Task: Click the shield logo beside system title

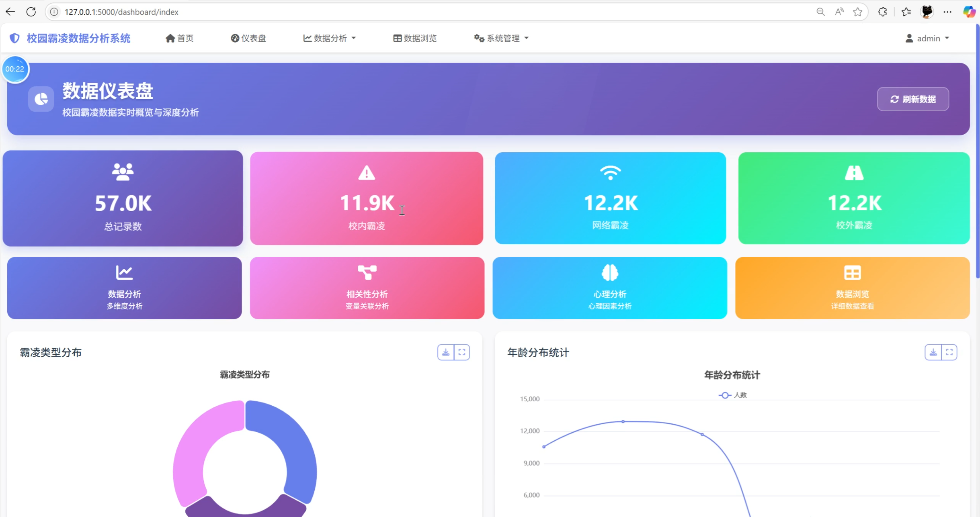Action: point(14,38)
